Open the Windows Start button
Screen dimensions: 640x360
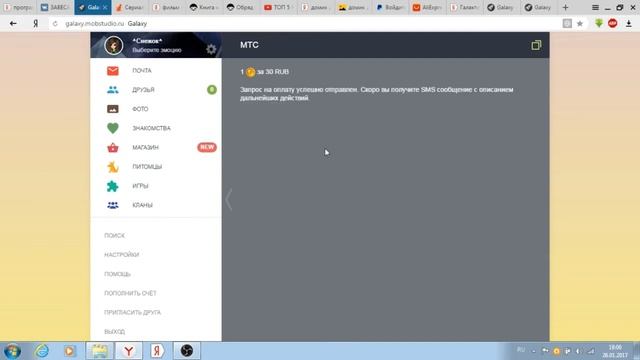12,351
